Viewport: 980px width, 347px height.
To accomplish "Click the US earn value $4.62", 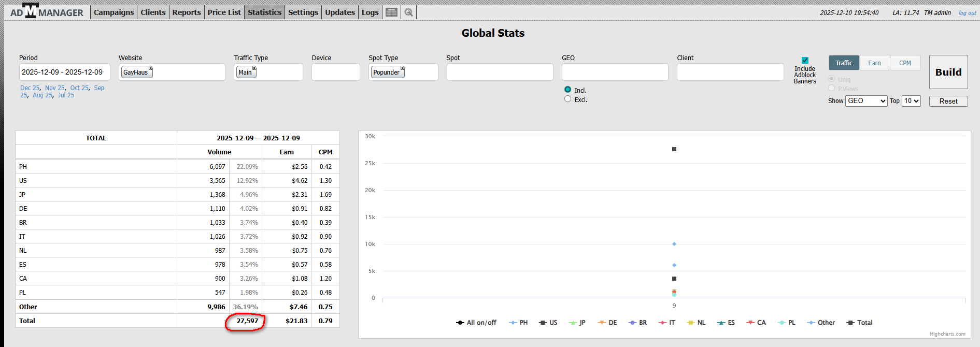I will tap(300, 181).
